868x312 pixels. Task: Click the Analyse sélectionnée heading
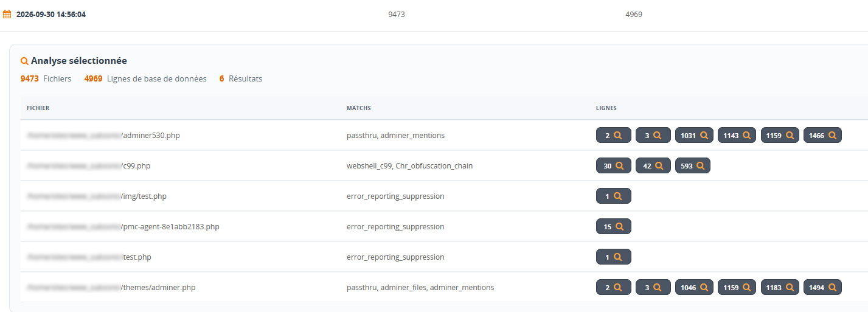click(x=79, y=61)
